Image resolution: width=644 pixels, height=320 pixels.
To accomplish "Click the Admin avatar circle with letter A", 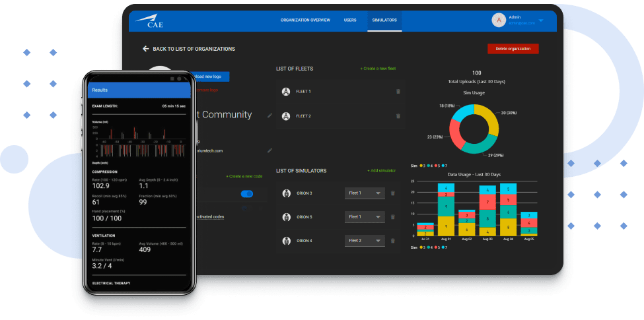I will coord(499,20).
